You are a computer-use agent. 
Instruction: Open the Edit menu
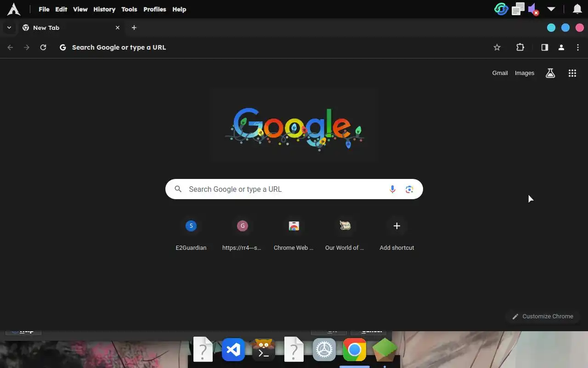point(61,9)
